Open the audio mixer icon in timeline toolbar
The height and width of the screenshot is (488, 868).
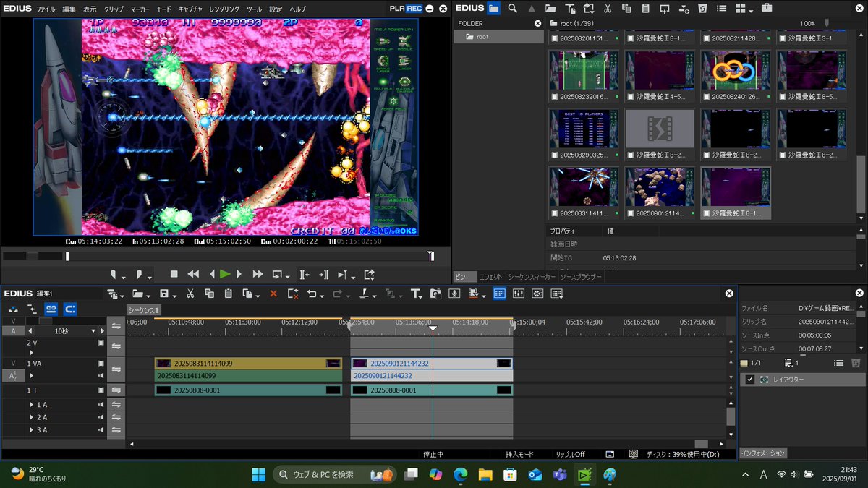click(x=518, y=294)
